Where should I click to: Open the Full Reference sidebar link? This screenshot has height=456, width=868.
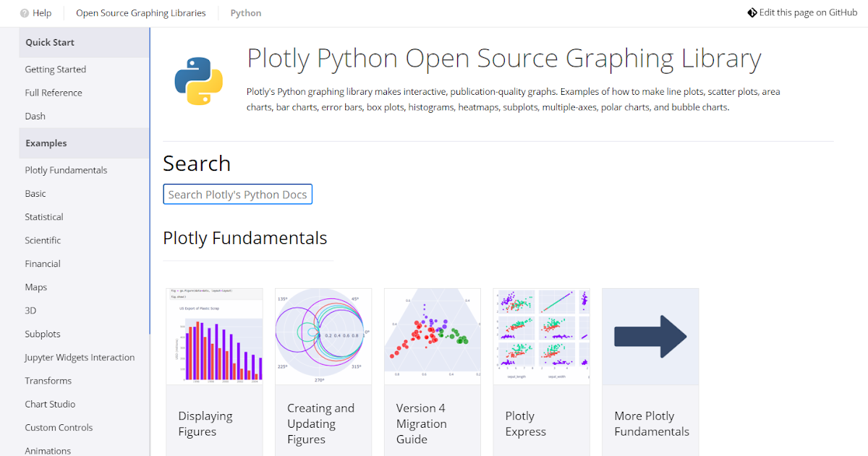[54, 93]
